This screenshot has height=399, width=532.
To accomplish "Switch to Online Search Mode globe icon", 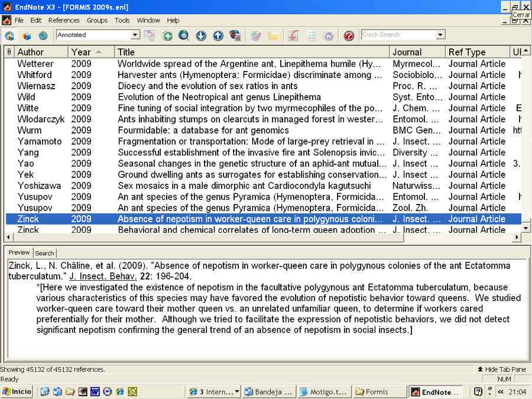I will coord(43,35).
